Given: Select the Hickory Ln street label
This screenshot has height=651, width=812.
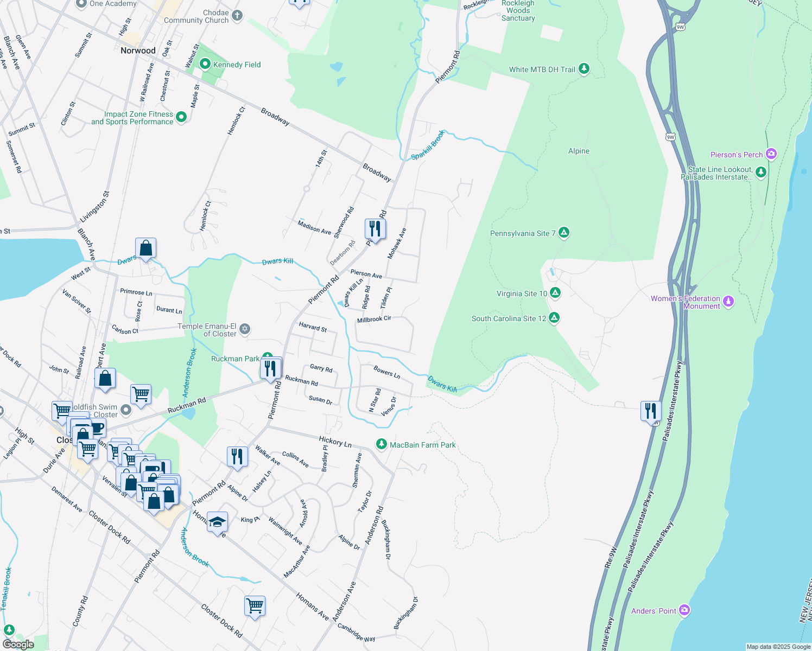Looking at the screenshot, I should [335, 442].
